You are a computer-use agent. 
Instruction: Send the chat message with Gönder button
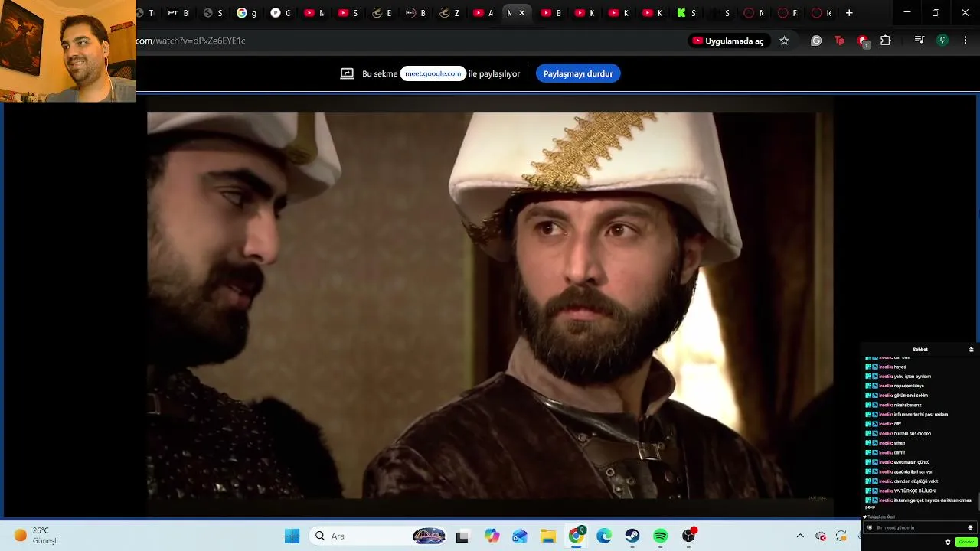click(965, 542)
